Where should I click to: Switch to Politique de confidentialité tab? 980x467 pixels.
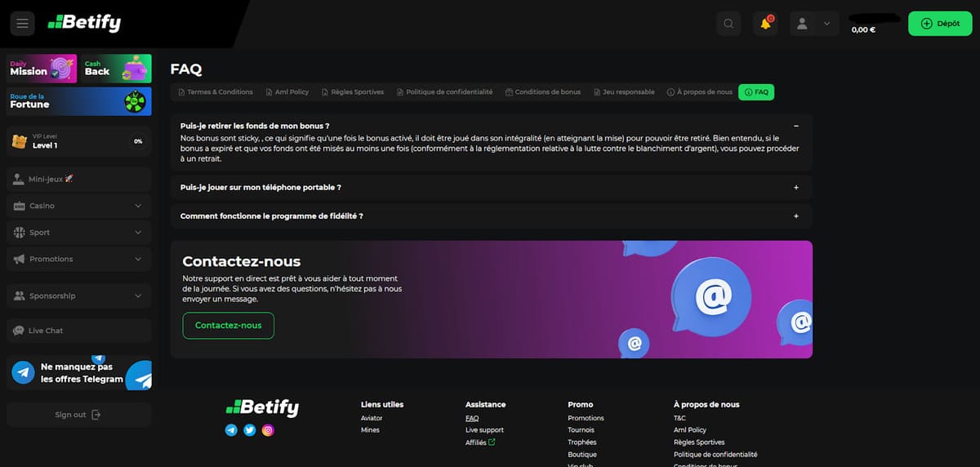(x=445, y=92)
